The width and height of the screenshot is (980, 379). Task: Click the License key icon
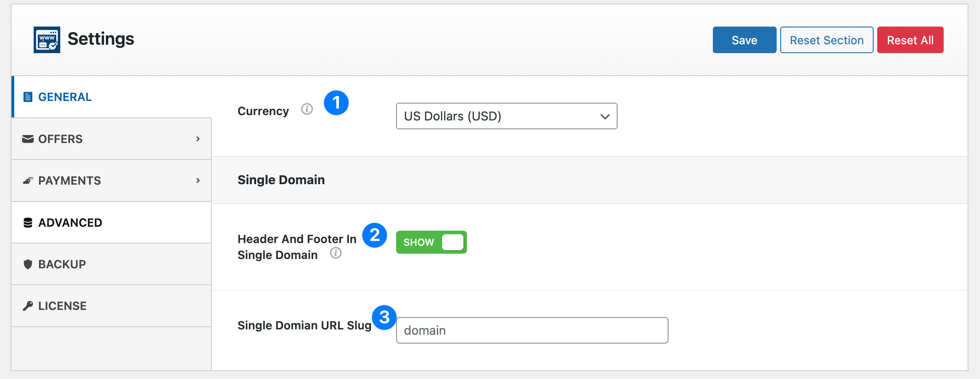pos(28,306)
